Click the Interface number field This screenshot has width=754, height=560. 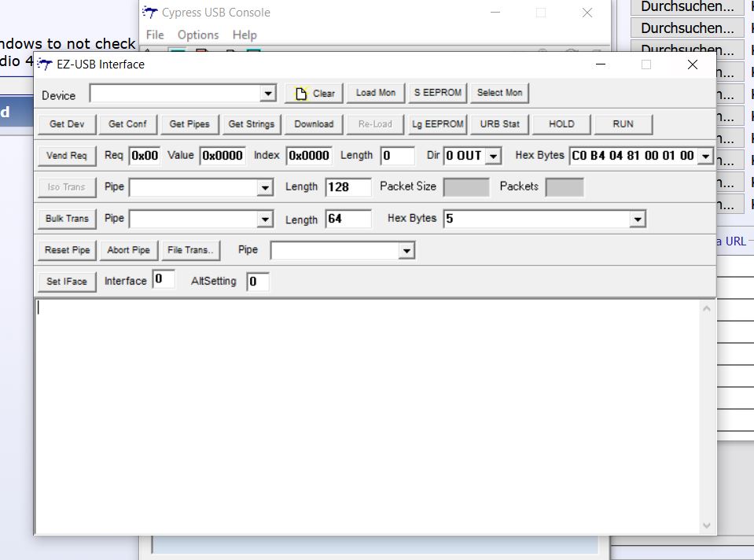click(164, 279)
